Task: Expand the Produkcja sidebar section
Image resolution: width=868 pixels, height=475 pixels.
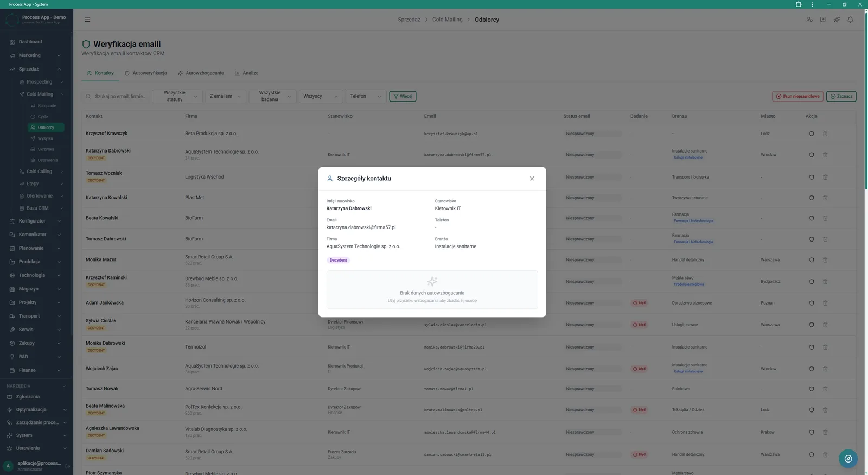Action: [x=36, y=262]
